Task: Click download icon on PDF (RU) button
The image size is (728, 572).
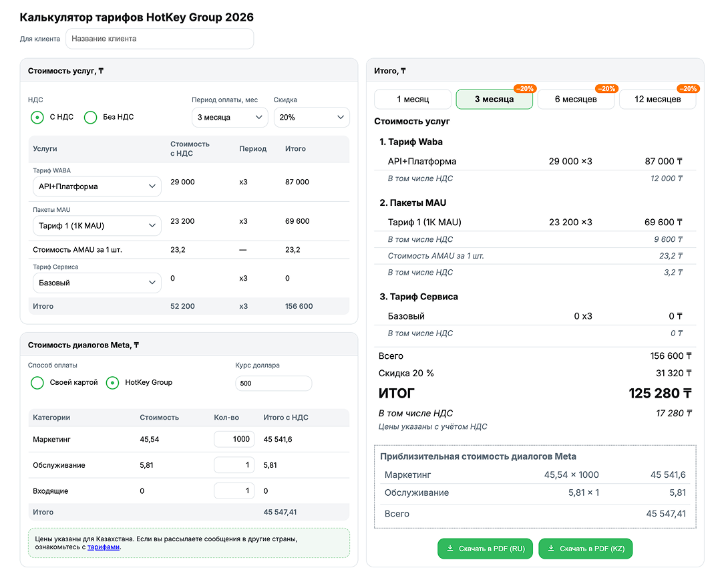Action: click(x=450, y=549)
